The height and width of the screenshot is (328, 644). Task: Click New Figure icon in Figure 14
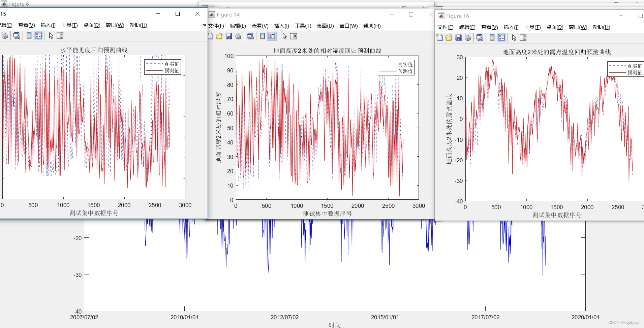pos(210,36)
